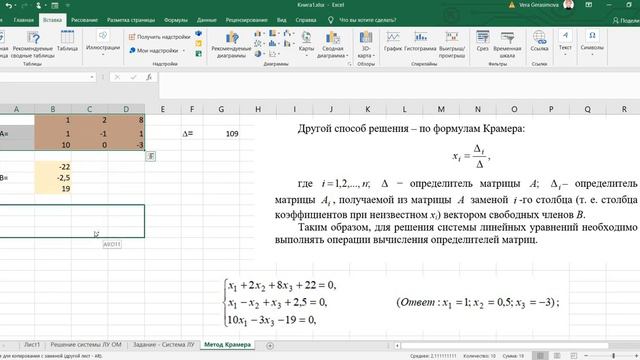Click the Карты map chart button

[x=306, y=43]
